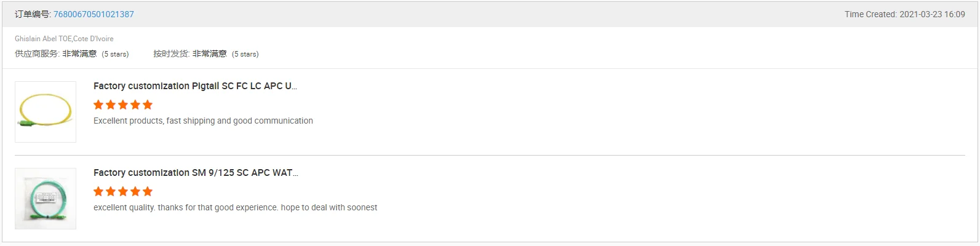The height and width of the screenshot is (246, 980).
Task: Click the 订单编号 label text
Action: (x=33, y=14)
